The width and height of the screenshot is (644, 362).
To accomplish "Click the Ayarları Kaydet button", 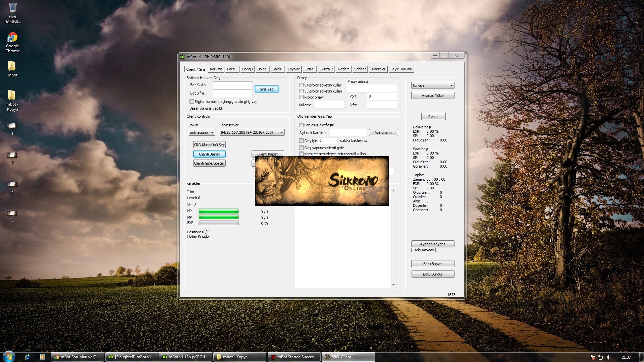I will click(x=433, y=244).
